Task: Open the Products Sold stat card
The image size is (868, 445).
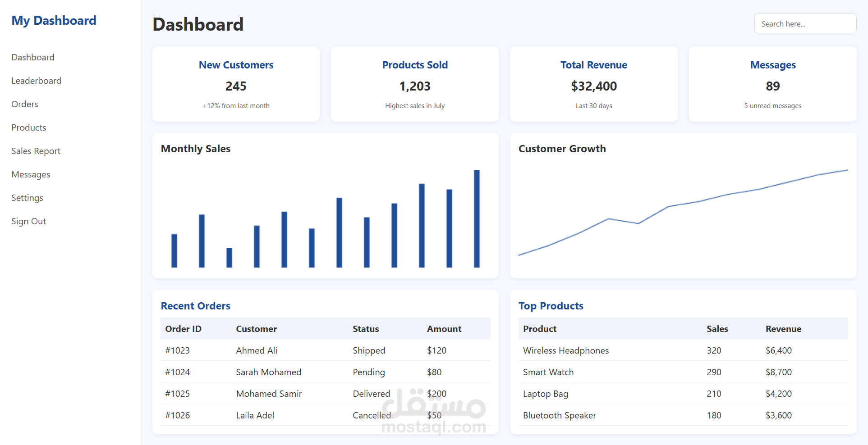Action: click(415, 84)
